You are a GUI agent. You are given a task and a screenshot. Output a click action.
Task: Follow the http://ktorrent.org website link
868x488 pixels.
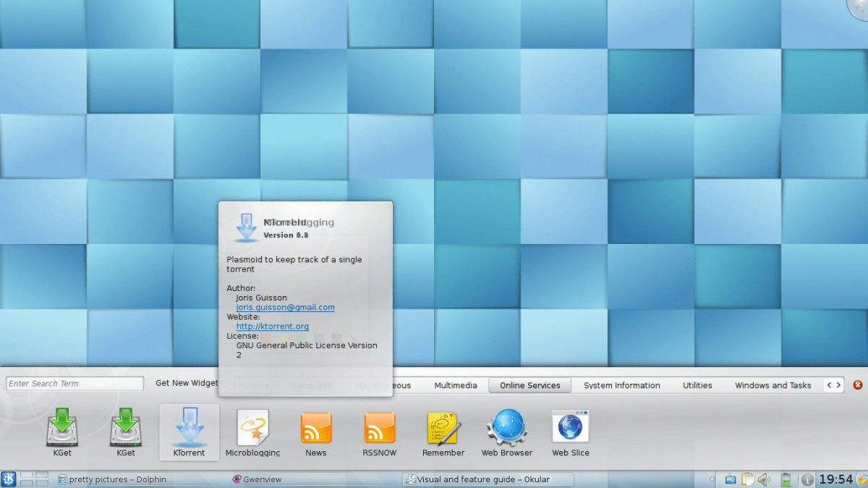[272, 327]
